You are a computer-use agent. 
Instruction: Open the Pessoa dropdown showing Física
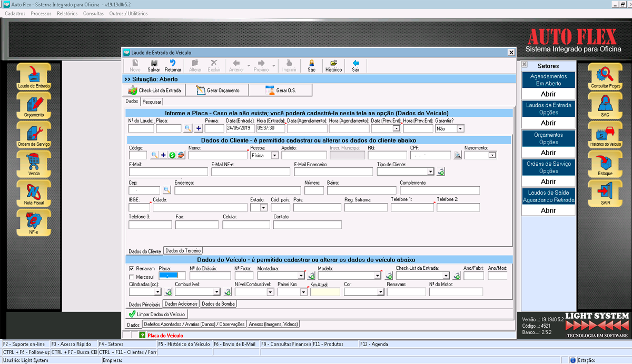click(x=274, y=155)
